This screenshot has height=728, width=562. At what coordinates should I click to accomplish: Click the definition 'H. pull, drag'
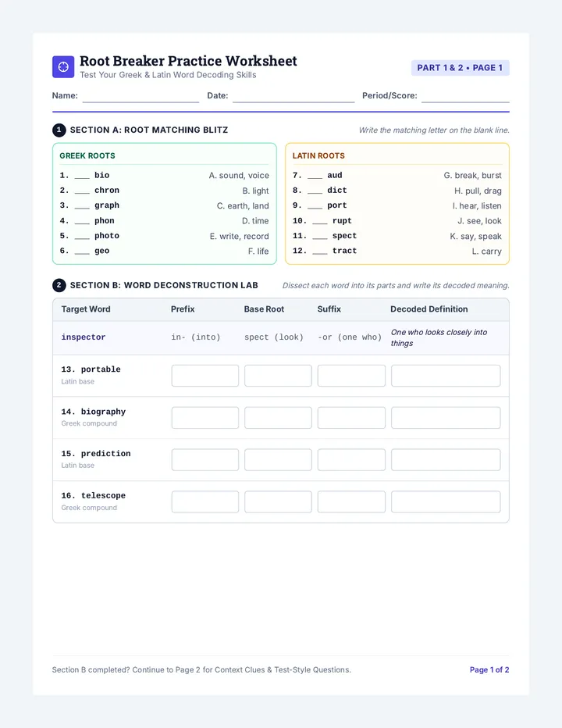click(x=478, y=191)
